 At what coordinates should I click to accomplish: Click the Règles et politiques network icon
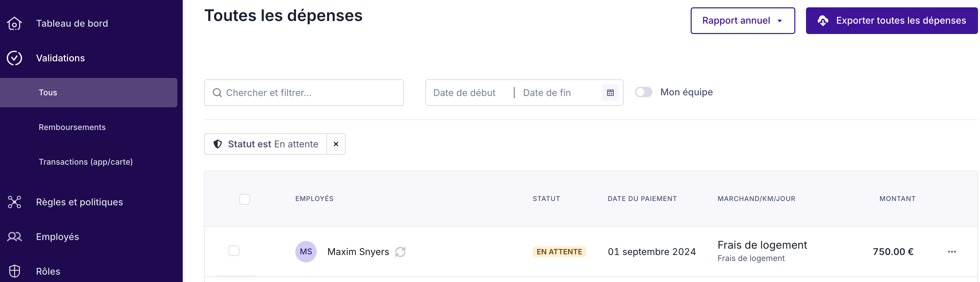pos(14,202)
